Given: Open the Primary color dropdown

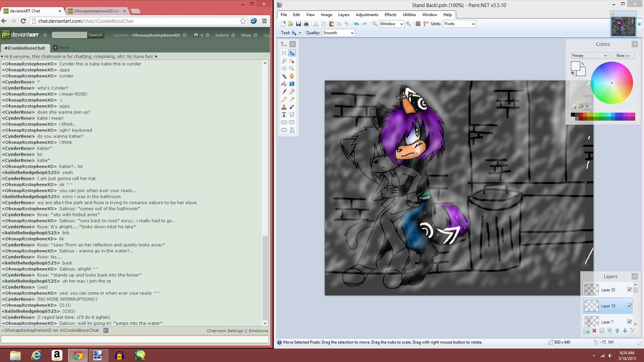Looking at the screenshot, I should tap(589, 56).
